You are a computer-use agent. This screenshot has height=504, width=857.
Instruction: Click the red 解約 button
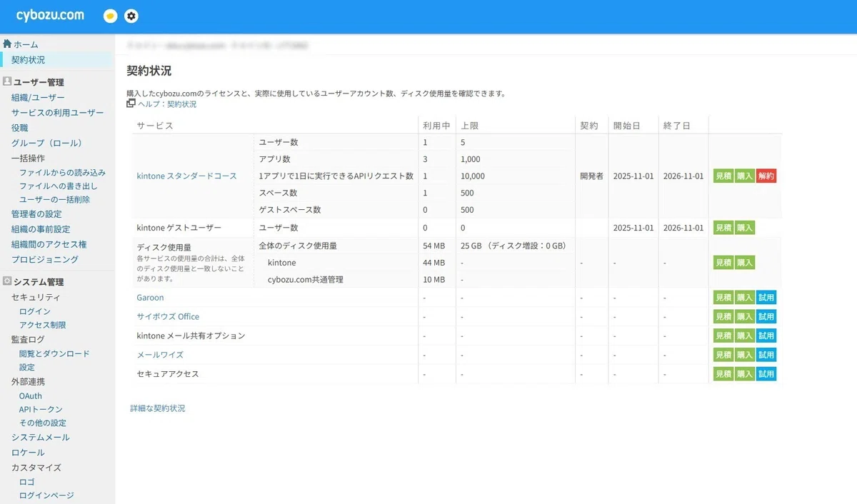coord(766,176)
